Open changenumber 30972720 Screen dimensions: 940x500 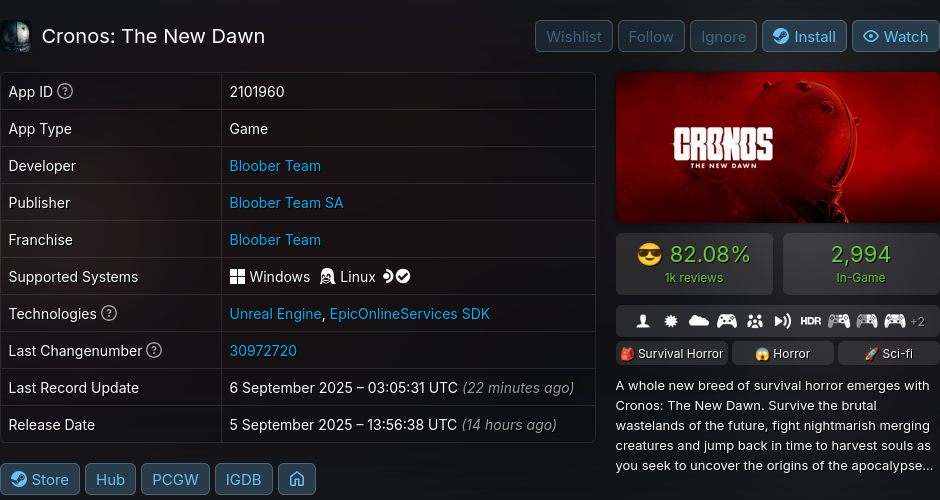[263, 351]
